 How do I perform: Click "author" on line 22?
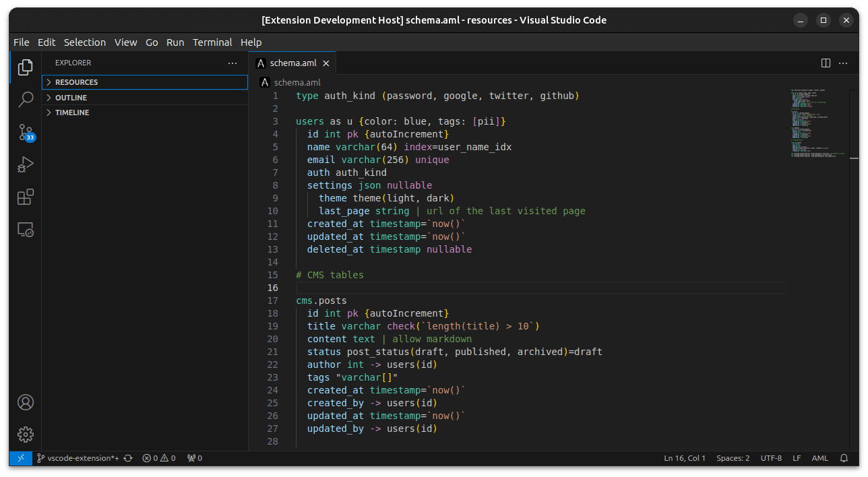324,364
